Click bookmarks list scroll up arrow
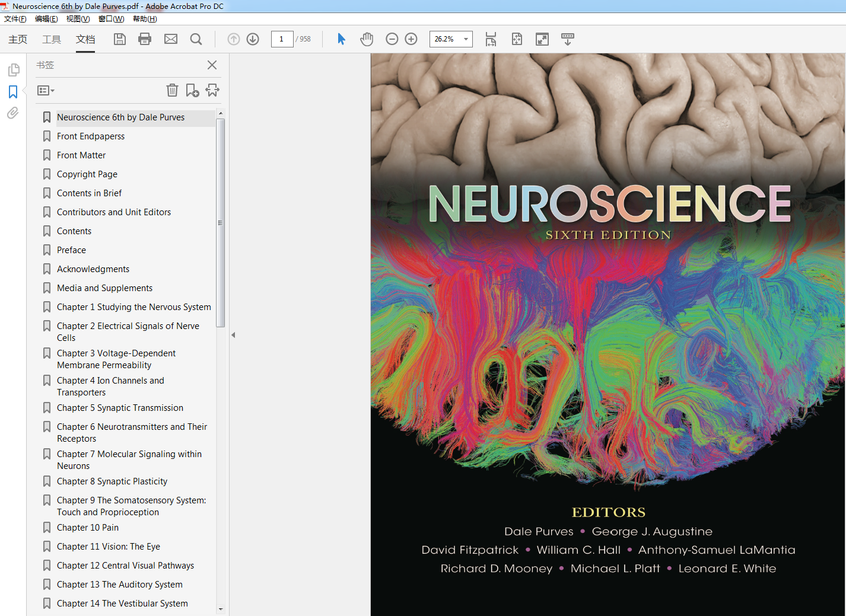Viewport: 846px width, 616px height. coord(221,113)
